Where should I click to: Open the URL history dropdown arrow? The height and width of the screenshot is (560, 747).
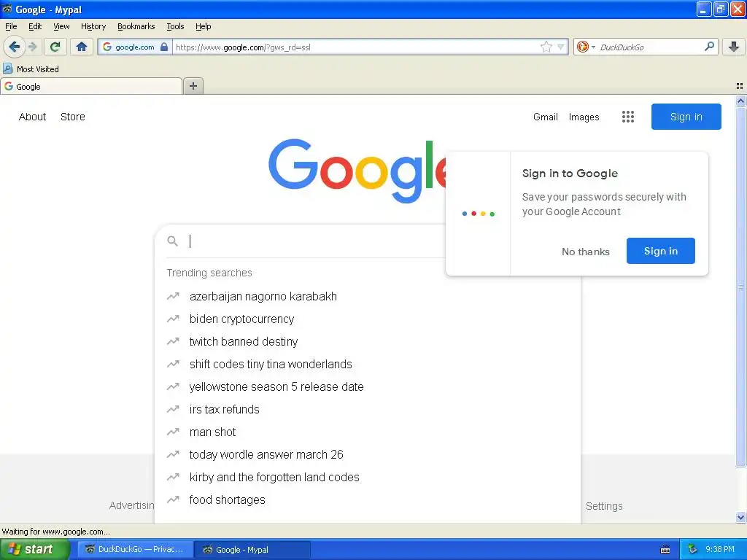coord(561,47)
